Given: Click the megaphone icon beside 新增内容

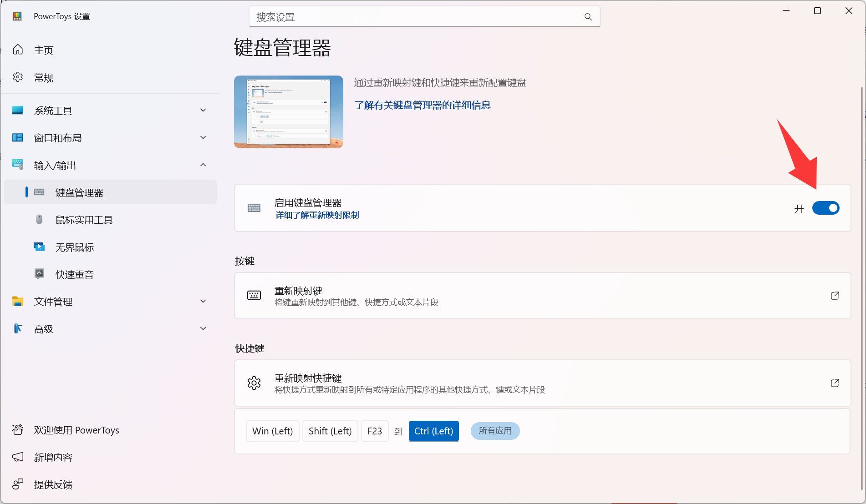Looking at the screenshot, I should (18, 457).
